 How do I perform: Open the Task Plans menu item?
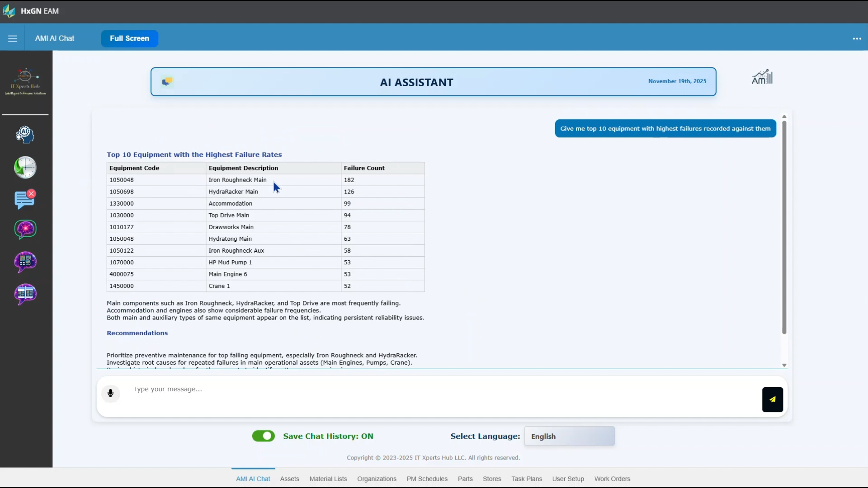click(526, 479)
